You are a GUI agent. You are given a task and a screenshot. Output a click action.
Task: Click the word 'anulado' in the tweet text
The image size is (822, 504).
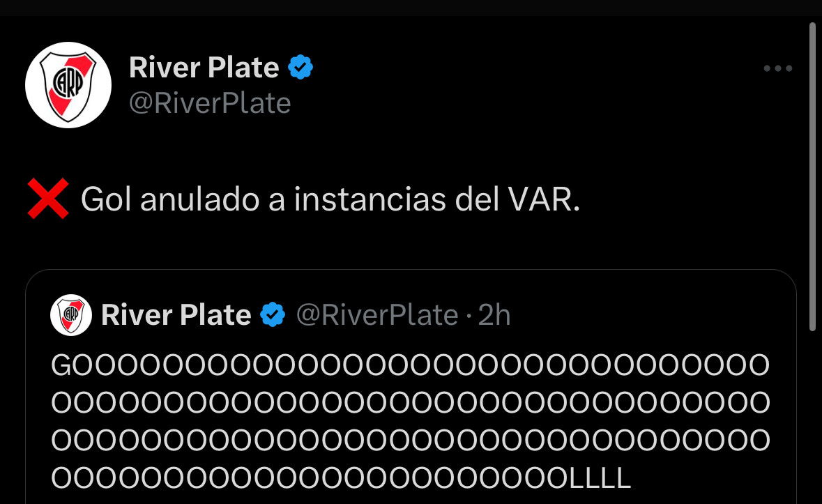click(199, 199)
